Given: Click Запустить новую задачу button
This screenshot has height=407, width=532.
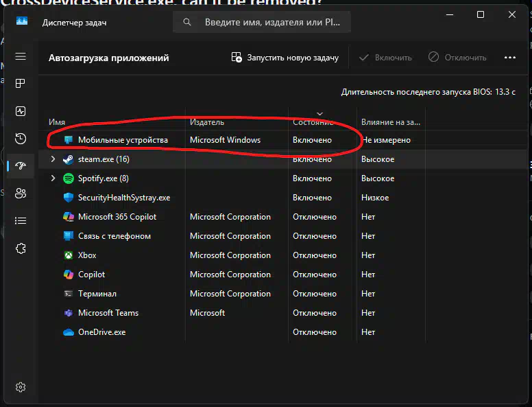Looking at the screenshot, I should pyautogui.click(x=285, y=58).
